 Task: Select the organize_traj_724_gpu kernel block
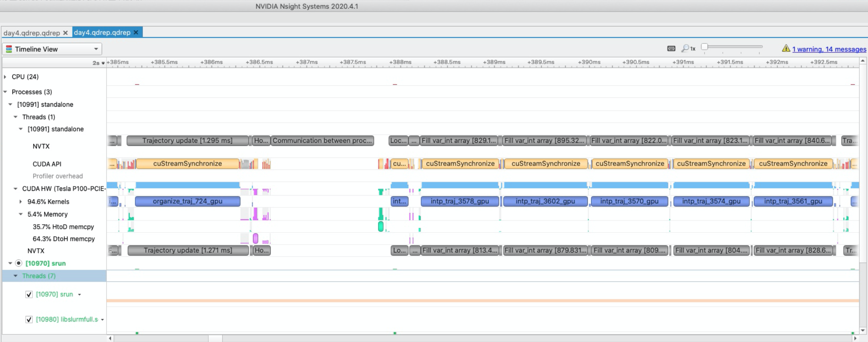pos(188,201)
